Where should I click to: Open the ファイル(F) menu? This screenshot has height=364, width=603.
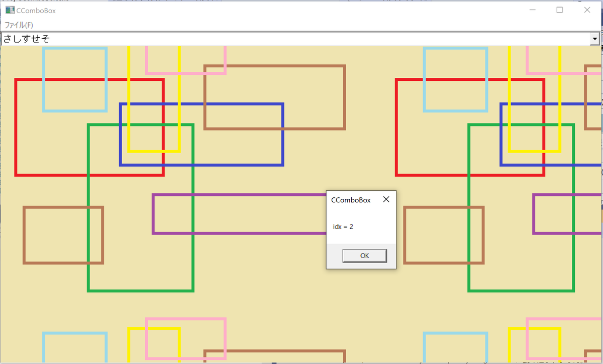pos(19,25)
